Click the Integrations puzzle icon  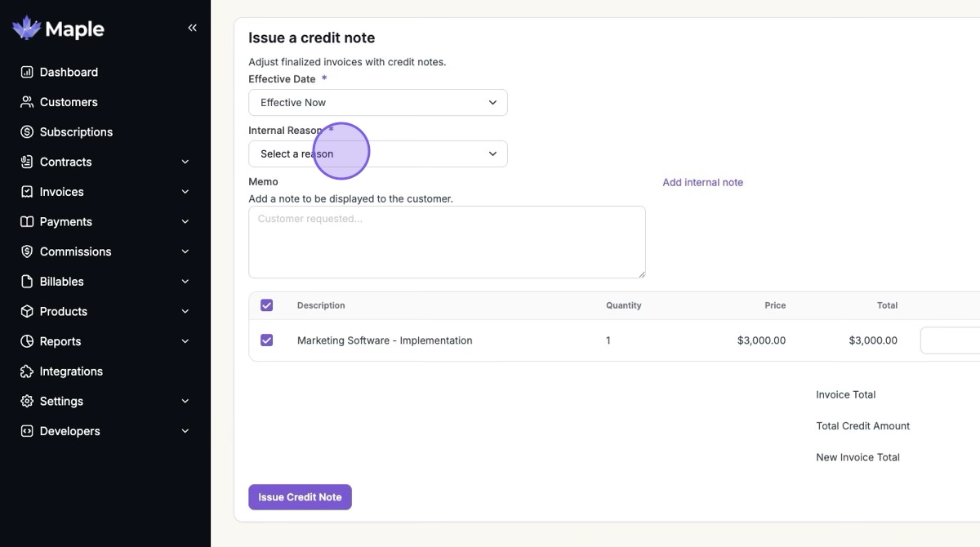(27, 371)
